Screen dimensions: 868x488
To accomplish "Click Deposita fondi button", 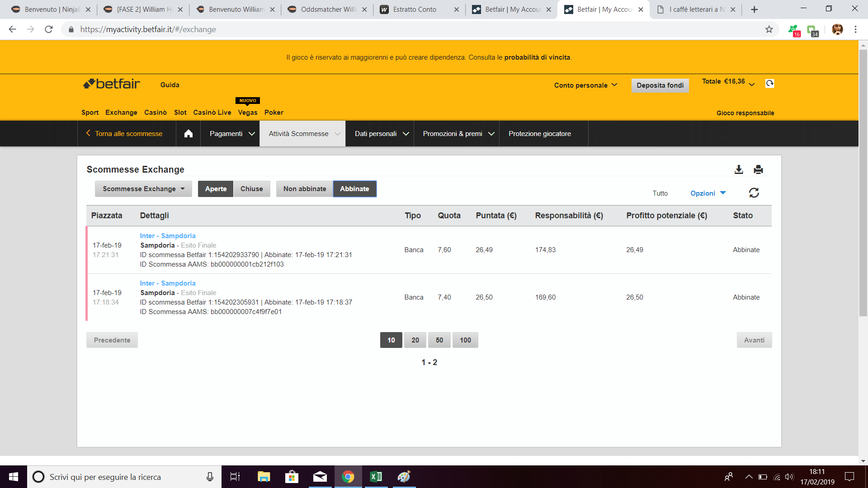I will click(x=660, y=85).
